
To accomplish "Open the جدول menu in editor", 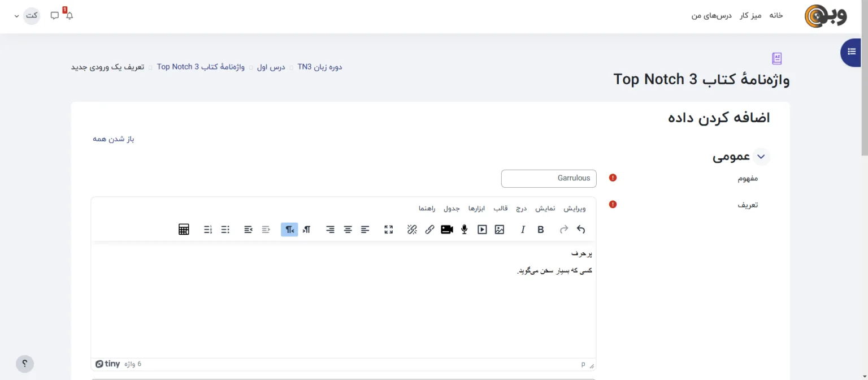I will [452, 209].
